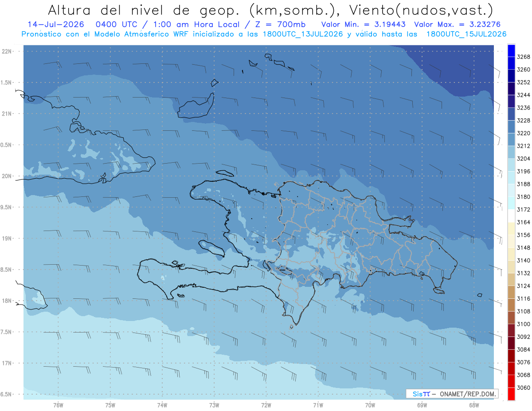Click the '76W' longitude label

click(x=58, y=405)
